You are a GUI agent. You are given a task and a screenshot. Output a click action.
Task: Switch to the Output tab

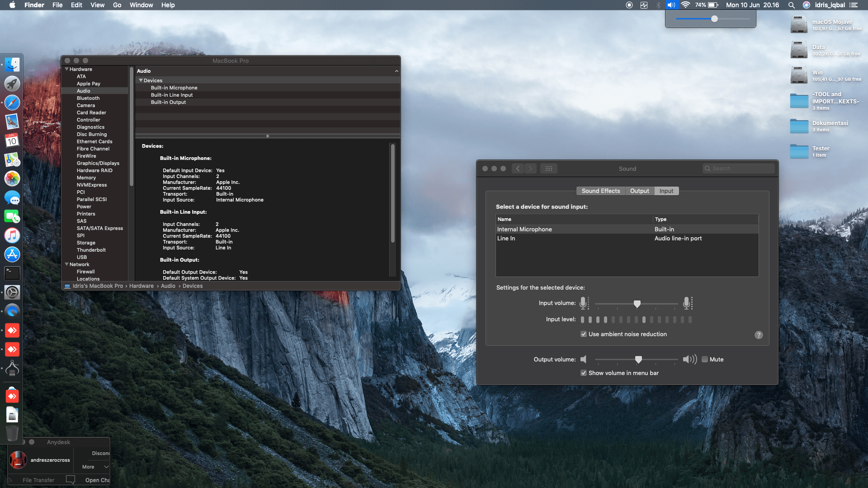pos(639,191)
